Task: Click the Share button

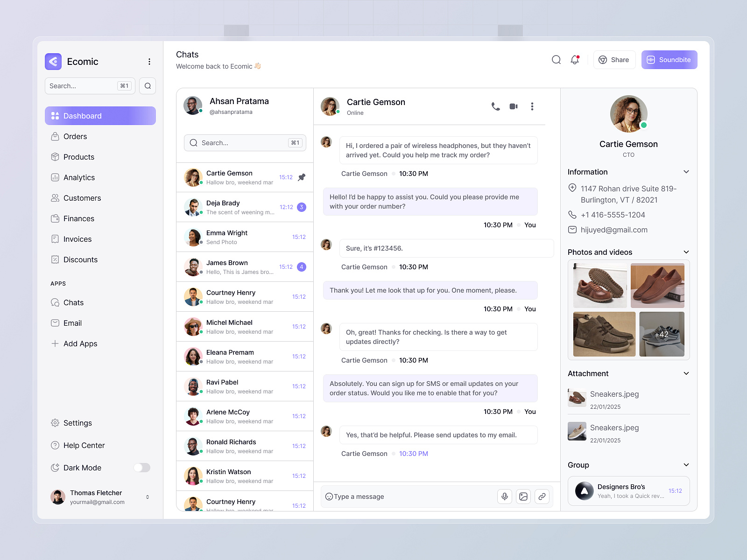Action: click(614, 60)
